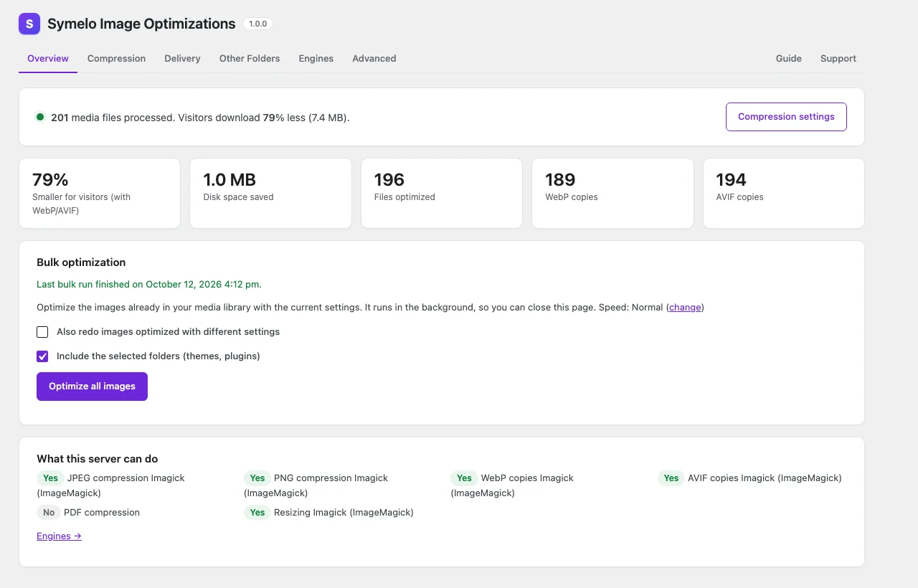Click the '201 media files processed' status text
Image resolution: width=918 pixels, height=588 pixels.
tap(200, 118)
